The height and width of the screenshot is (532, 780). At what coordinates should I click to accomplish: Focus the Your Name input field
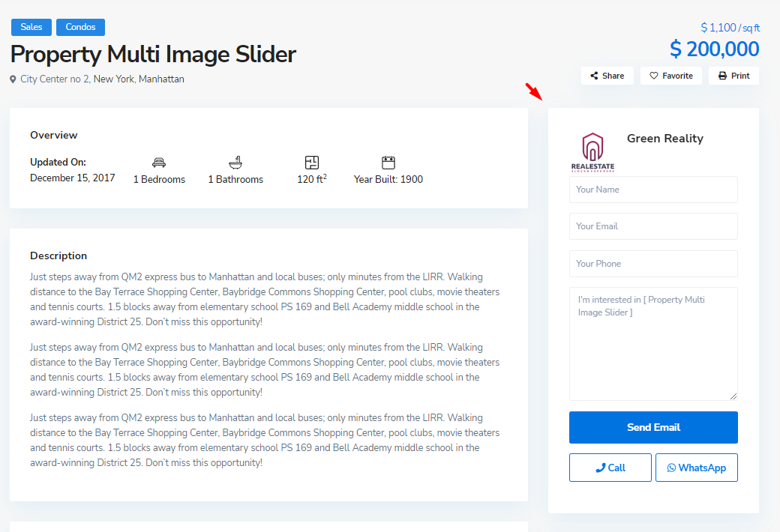coord(653,190)
